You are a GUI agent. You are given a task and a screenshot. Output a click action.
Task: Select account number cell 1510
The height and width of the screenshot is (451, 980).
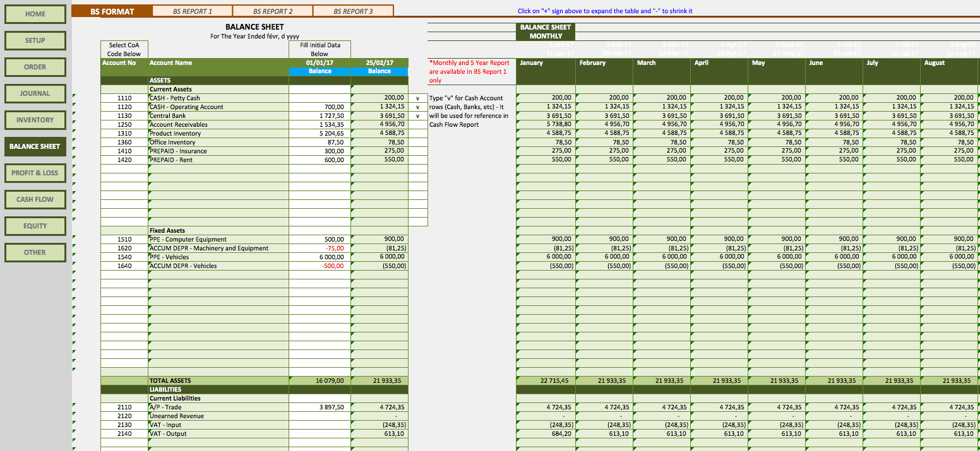124,240
